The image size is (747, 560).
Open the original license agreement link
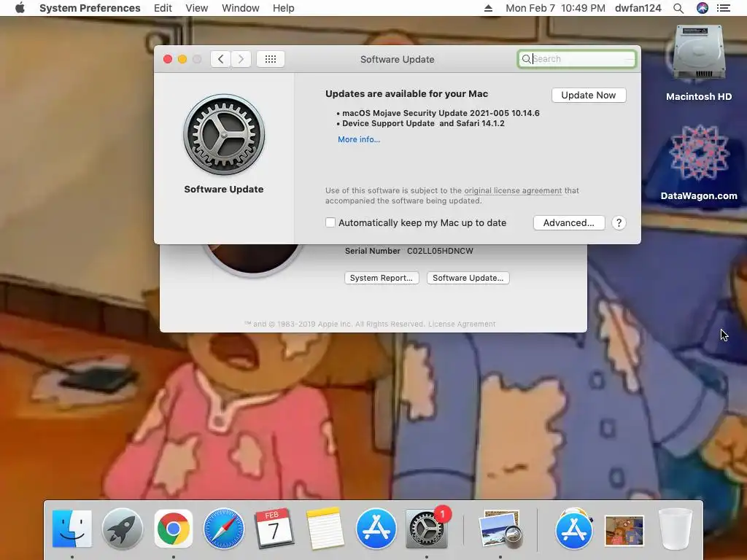[513, 190]
